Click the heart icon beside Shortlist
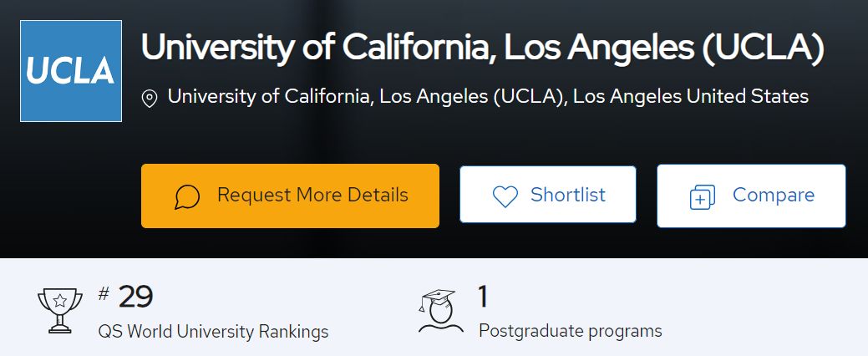The height and width of the screenshot is (356, 868). pos(505,196)
